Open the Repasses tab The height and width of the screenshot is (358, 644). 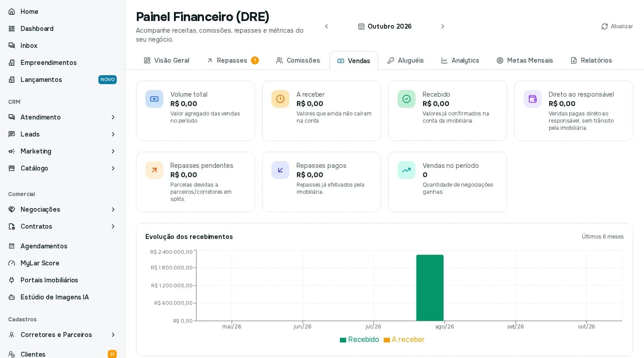click(x=232, y=60)
